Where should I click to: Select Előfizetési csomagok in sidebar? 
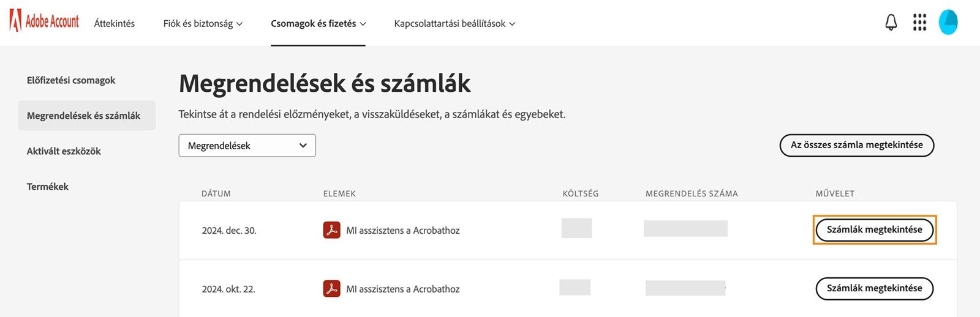[71, 80]
